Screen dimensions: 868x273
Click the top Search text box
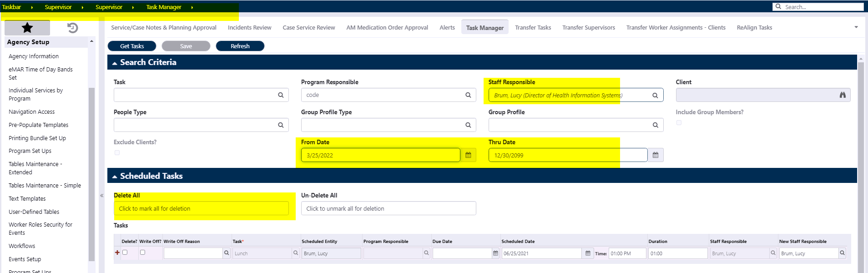point(823,7)
